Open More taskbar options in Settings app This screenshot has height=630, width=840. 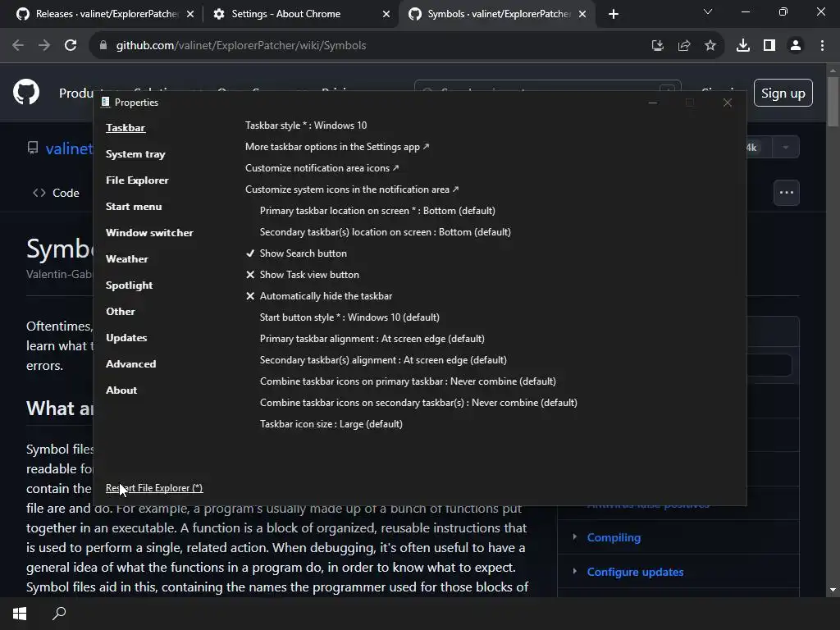point(337,147)
